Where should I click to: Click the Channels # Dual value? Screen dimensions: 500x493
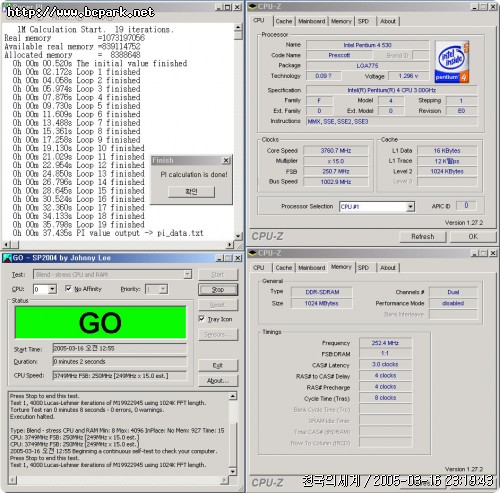tap(453, 292)
